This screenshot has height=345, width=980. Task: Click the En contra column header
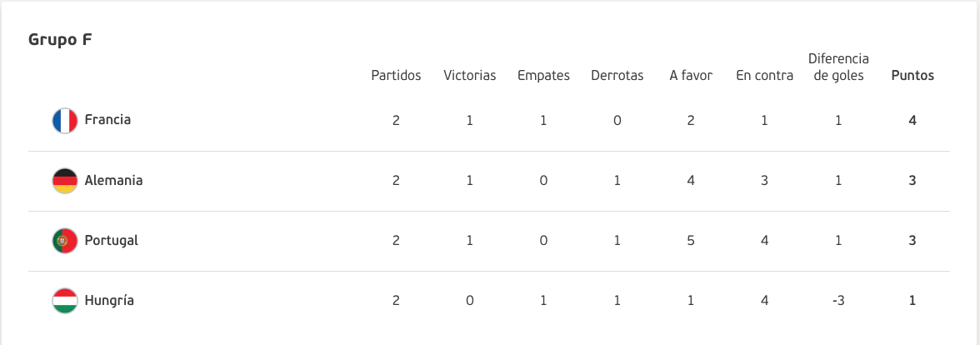click(765, 76)
